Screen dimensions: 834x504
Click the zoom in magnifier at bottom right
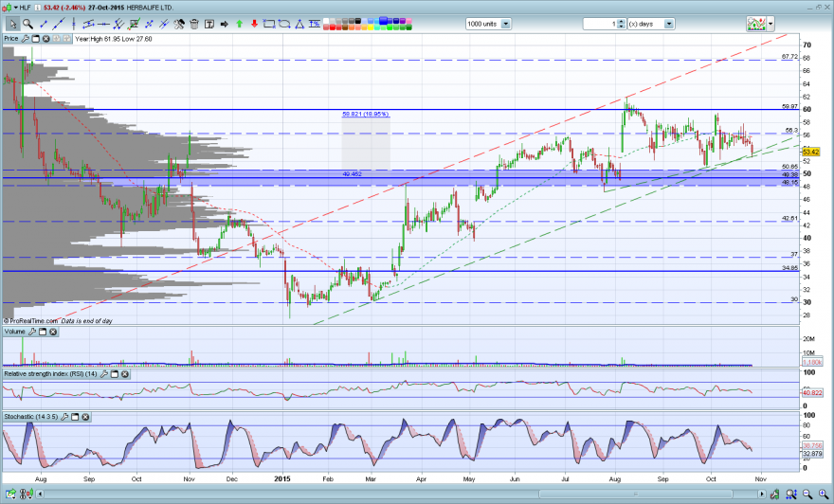823,495
